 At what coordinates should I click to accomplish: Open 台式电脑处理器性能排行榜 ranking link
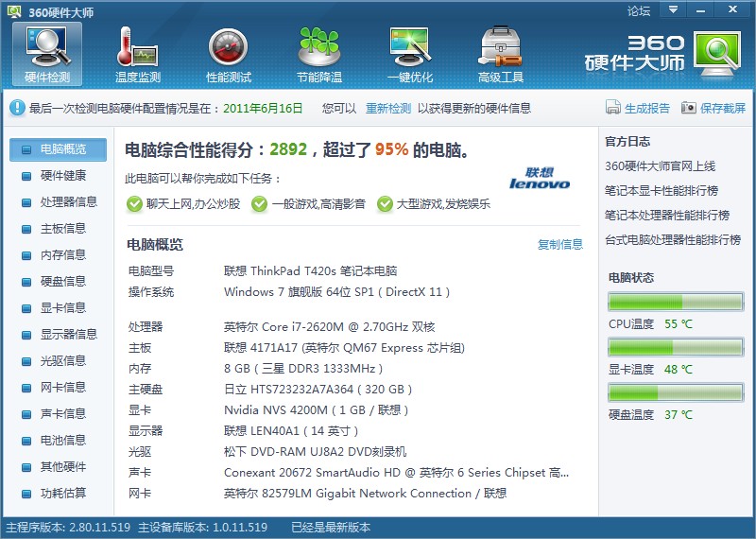673,240
